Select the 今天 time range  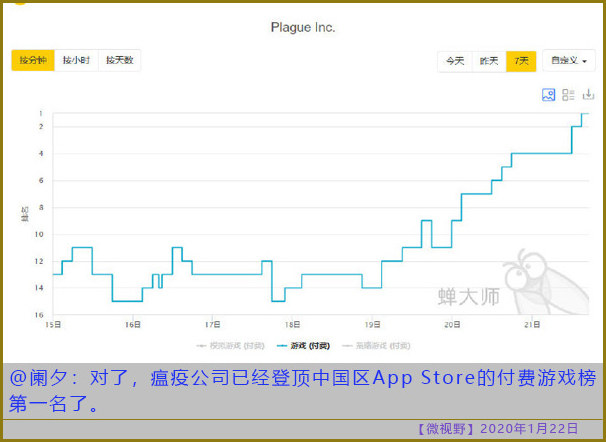455,61
